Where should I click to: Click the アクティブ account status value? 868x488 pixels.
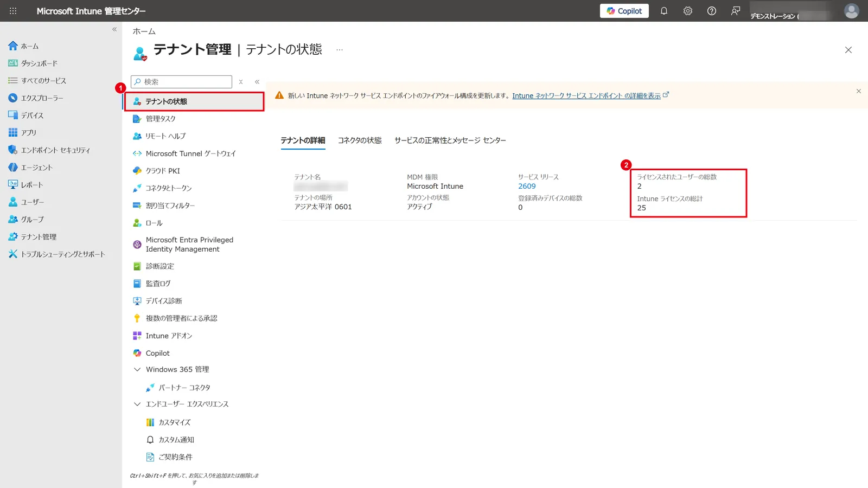pyautogui.click(x=419, y=207)
